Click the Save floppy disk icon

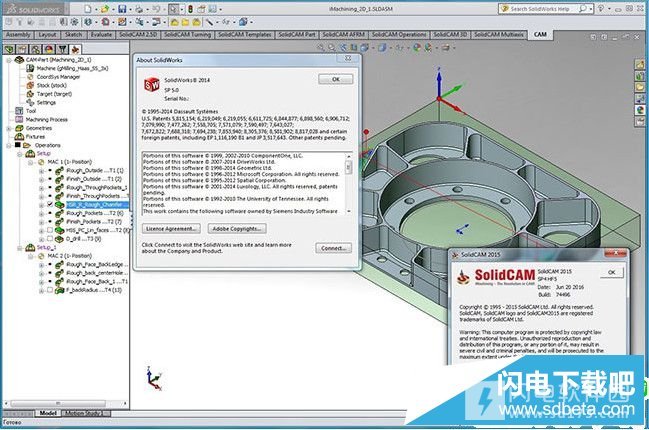click(x=122, y=8)
